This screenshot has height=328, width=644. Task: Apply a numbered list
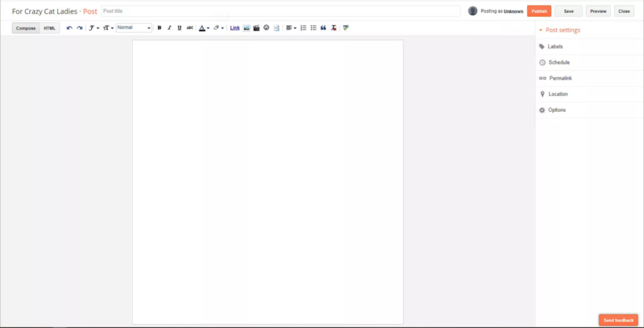304,28
